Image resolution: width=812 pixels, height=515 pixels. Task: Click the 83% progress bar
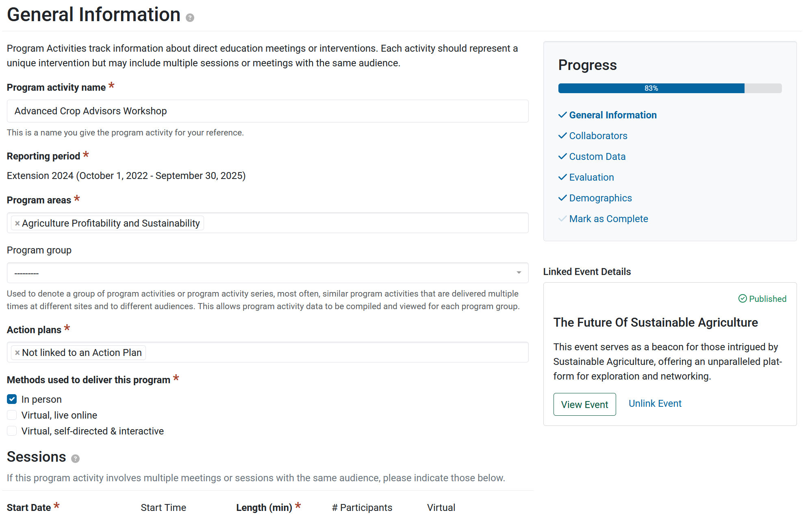670,88
